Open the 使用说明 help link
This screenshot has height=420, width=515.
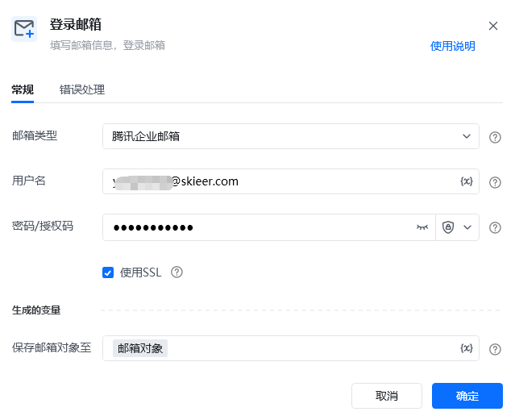(x=452, y=46)
